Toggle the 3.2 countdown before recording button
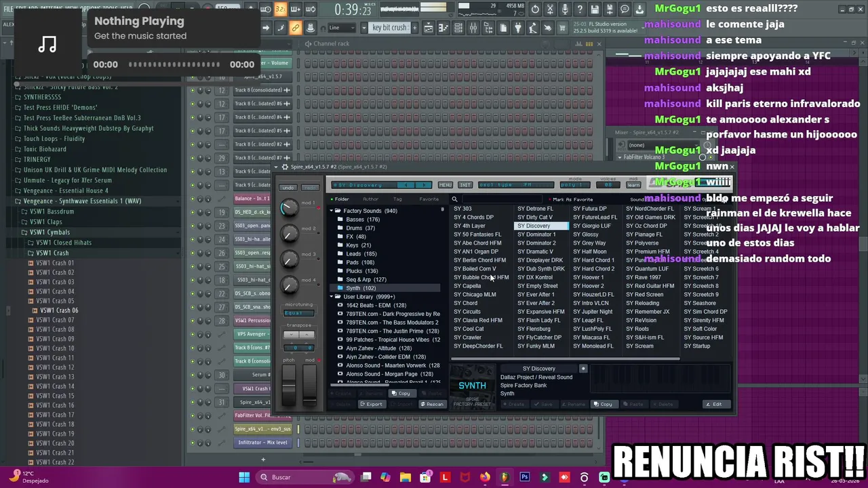The image size is (868, 488). [280, 9]
